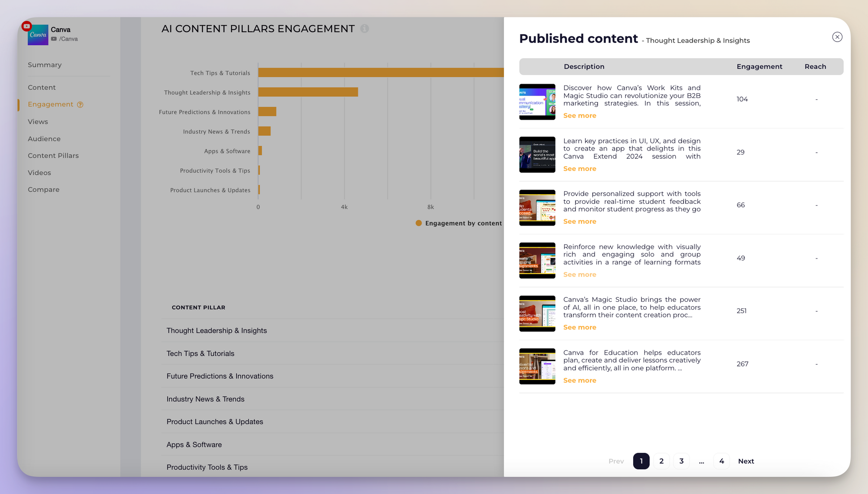This screenshot has width=868, height=494.
Task: Click the info icon next to AI Content Pillars Engagement
Action: [366, 28]
